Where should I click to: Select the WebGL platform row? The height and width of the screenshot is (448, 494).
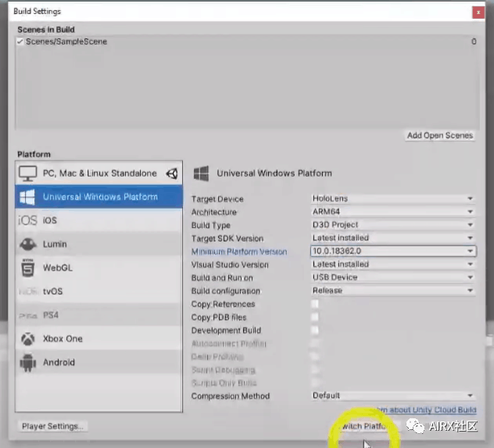(98, 268)
